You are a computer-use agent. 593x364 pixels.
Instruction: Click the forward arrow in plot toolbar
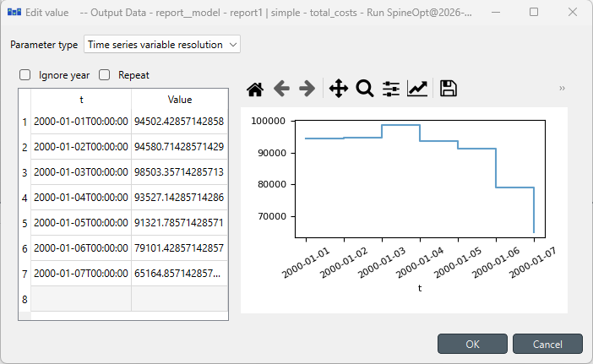(307, 89)
